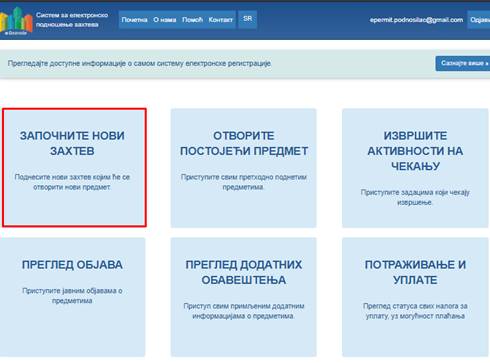Image resolution: width=490 pixels, height=363 pixels.
Task: Open the Преглед додатних обавештења tile
Action: coord(244,297)
